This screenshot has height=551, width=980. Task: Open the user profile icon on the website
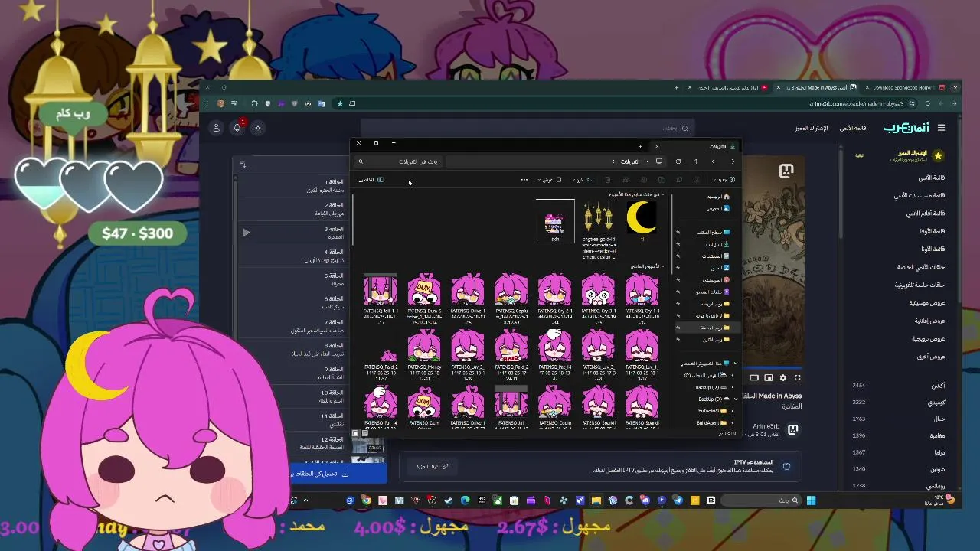(x=216, y=128)
